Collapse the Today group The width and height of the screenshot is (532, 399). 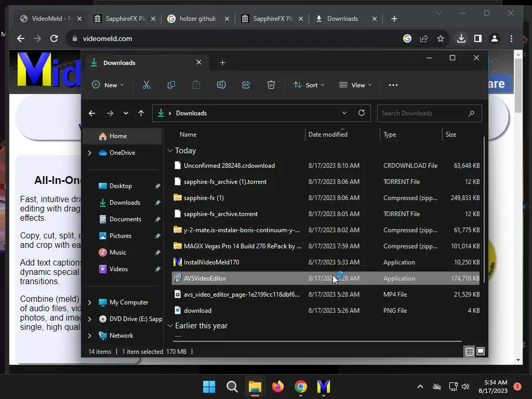tap(170, 151)
